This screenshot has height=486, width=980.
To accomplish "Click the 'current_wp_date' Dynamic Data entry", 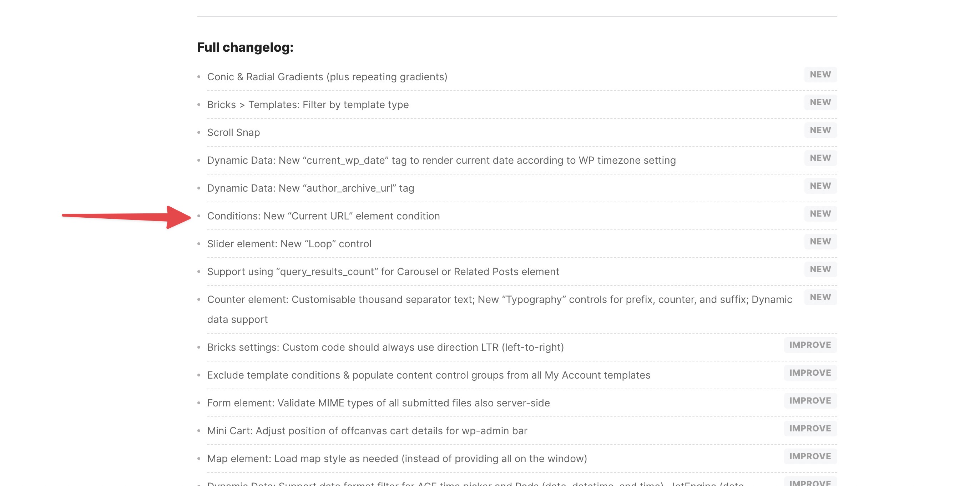I will [x=441, y=160].
